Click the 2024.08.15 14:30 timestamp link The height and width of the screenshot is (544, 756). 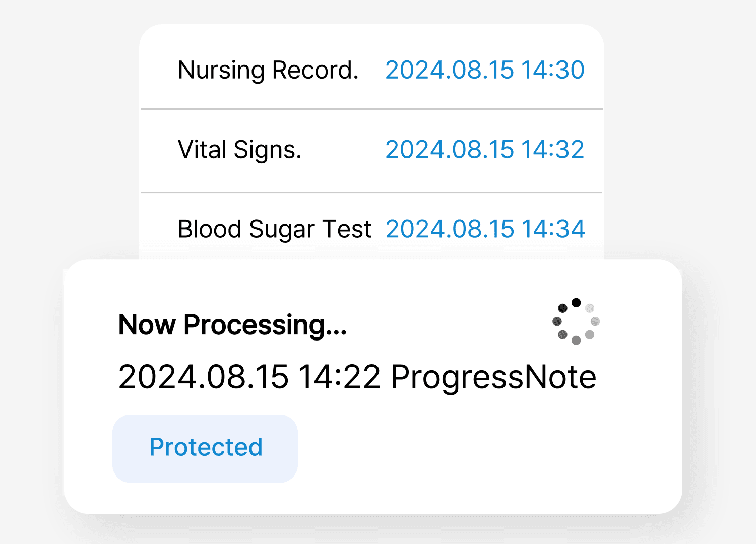tap(485, 70)
